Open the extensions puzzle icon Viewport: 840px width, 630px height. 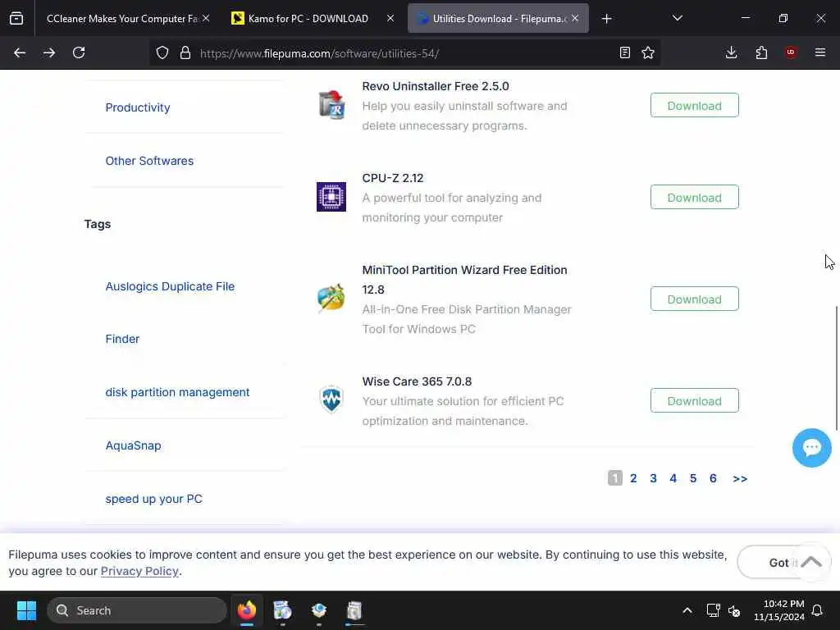(x=761, y=52)
